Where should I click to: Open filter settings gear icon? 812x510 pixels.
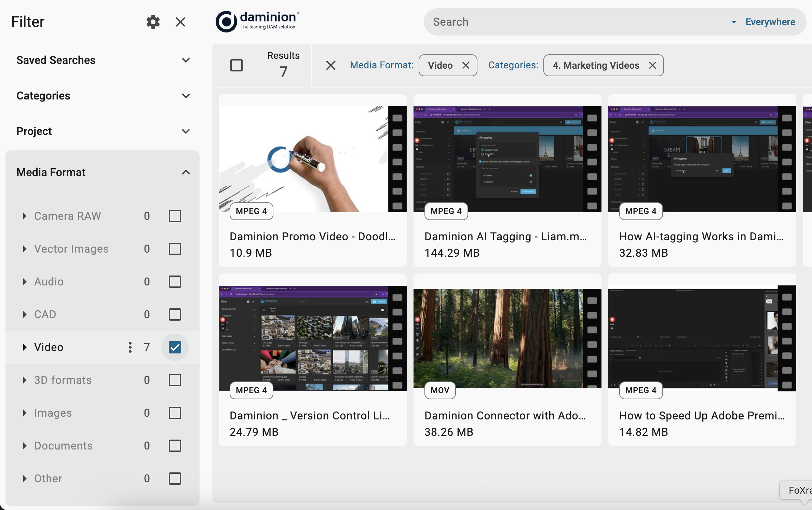pyautogui.click(x=153, y=22)
